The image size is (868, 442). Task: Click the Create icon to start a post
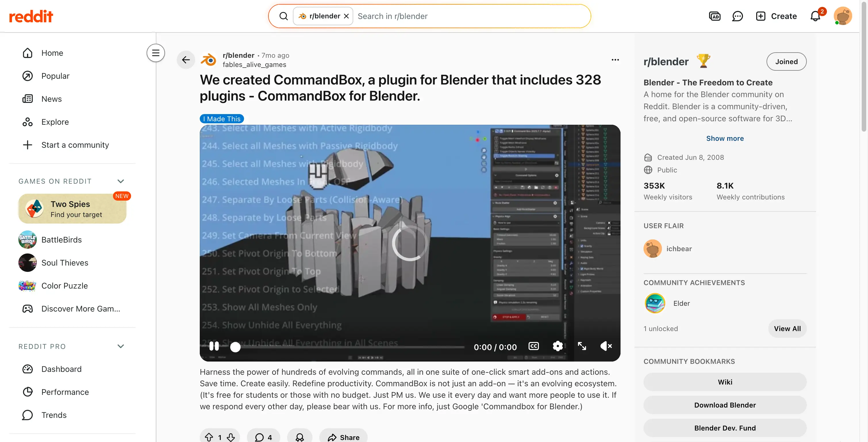tap(761, 16)
